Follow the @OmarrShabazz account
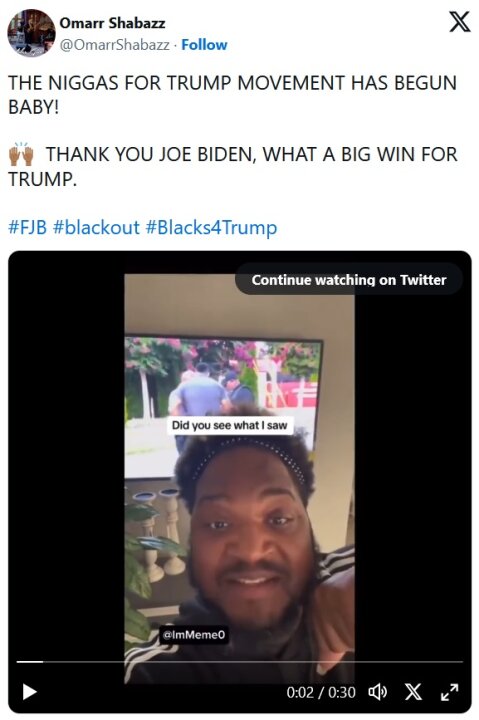Image resolution: width=479 pixels, height=720 pixels. point(204,45)
